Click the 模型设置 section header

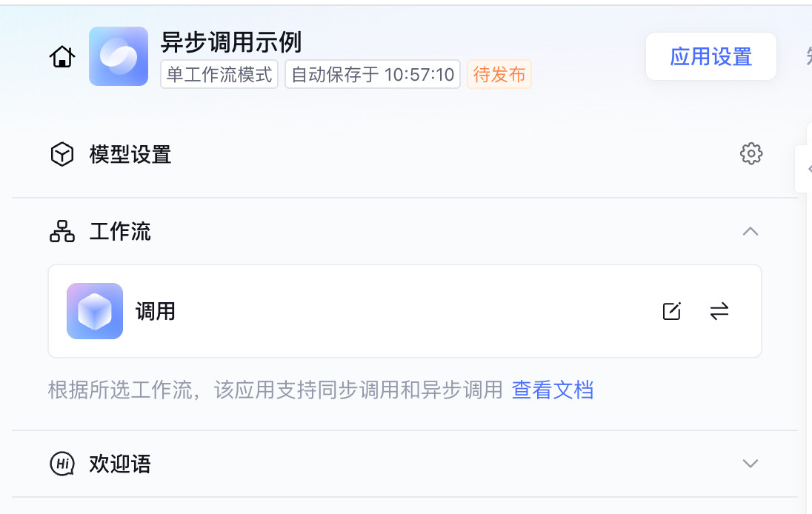[130, 154]
